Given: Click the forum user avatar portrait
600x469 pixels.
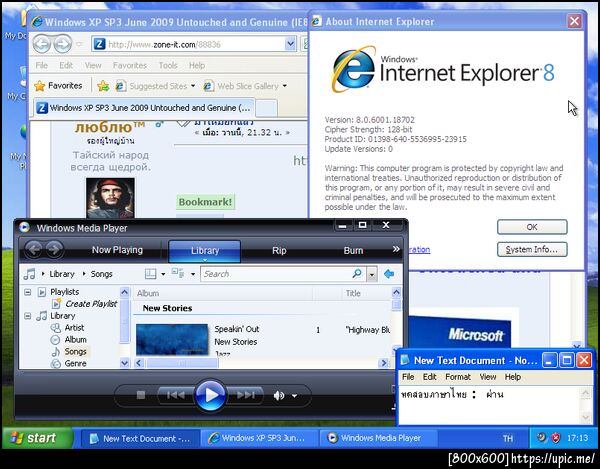Looking at the screenshot, I should (x=110, y=198).
